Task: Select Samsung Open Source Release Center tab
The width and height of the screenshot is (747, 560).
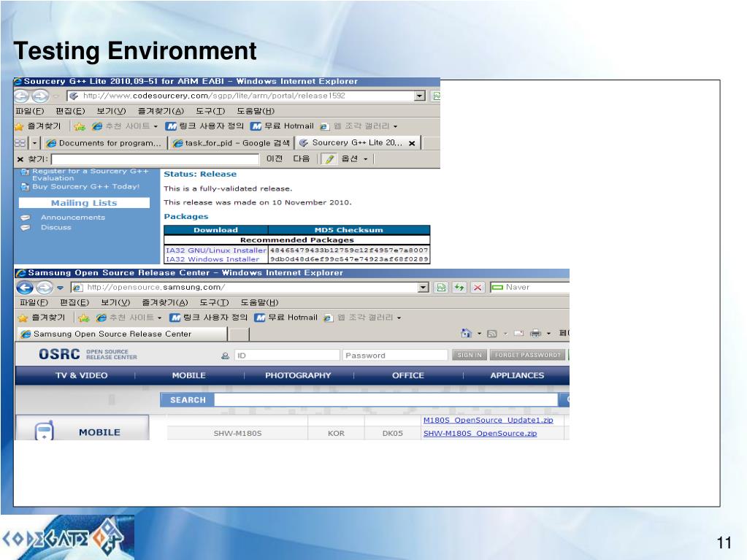Action: [122, 334]
